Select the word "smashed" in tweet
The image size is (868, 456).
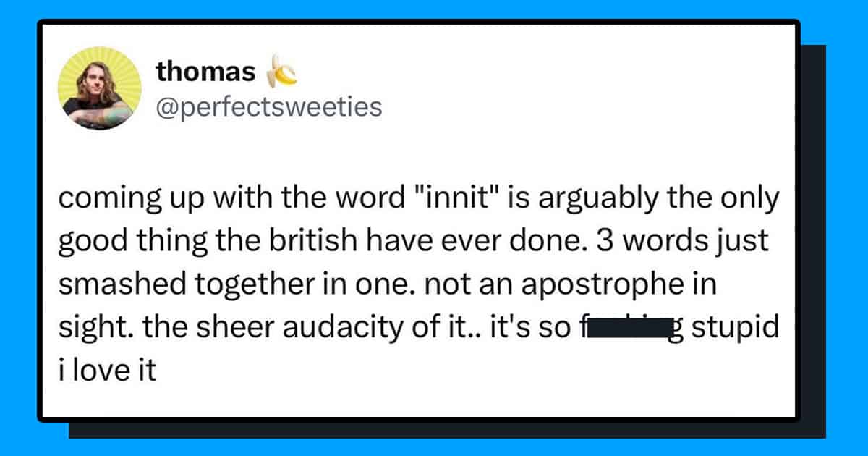point(109,285)
